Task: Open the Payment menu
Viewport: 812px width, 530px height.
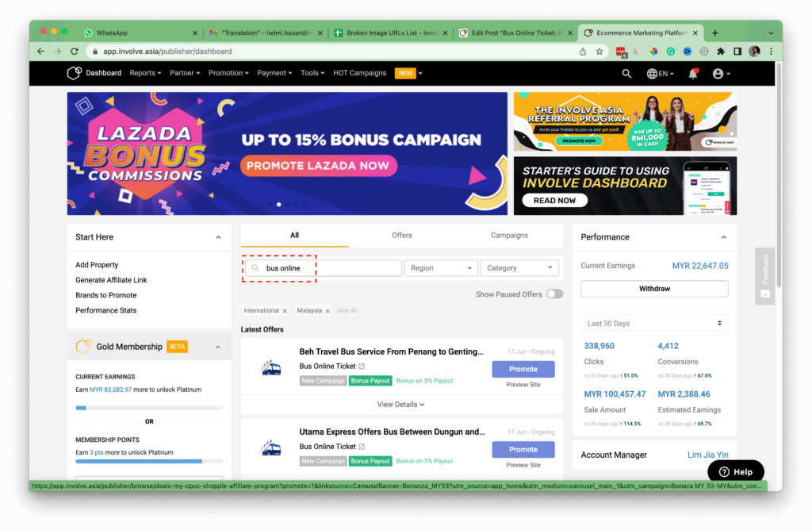Action: (274, 73)
